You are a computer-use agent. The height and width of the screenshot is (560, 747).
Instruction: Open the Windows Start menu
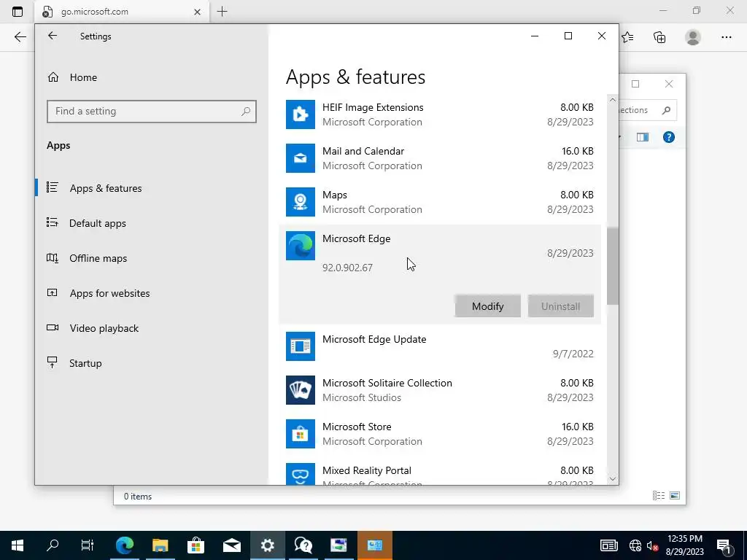(x=18, y=545)
